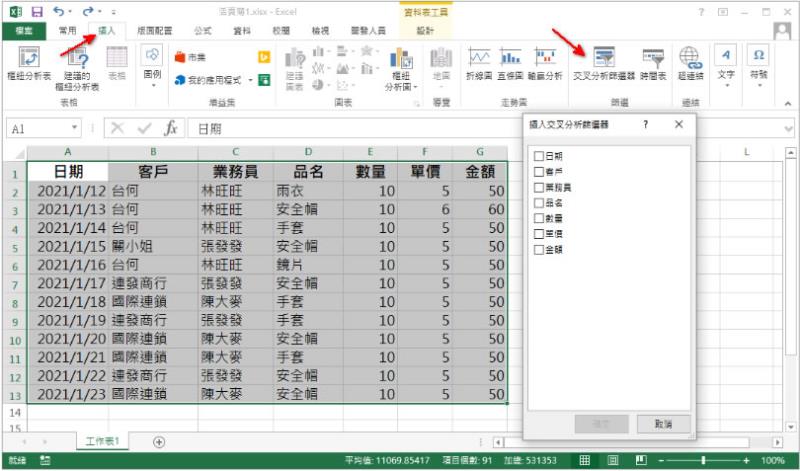This screenshot has width=800, height=471.
Task: Click the Undo arrow icon
Action: point(59,11)
